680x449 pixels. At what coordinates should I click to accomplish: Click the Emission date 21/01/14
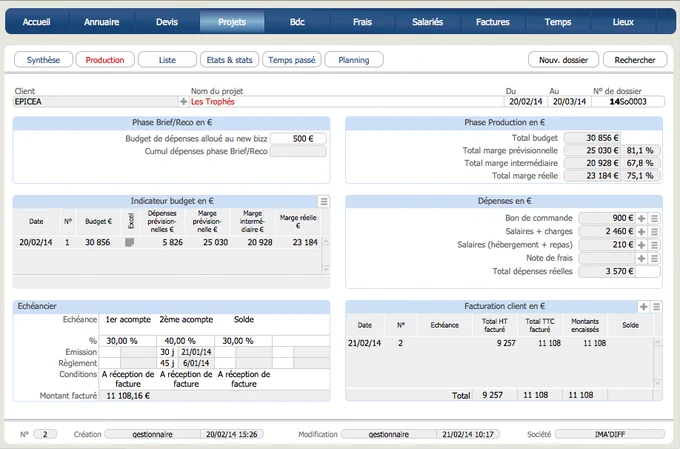click(196, 352)
